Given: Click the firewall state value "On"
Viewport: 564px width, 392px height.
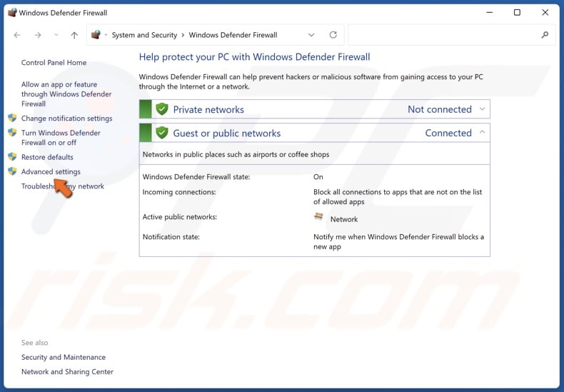Looking at the screenshot, I should (318, 177).
